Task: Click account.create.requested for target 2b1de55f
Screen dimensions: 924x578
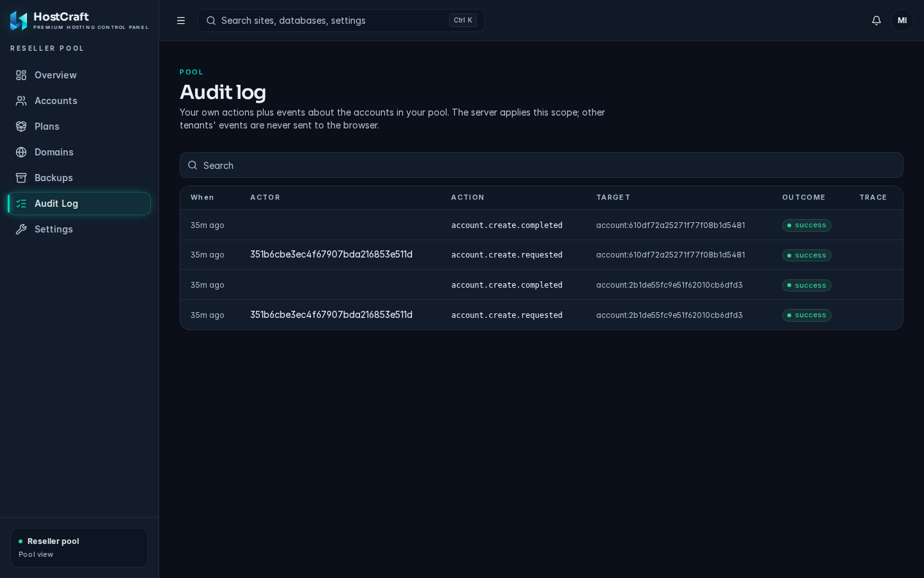Action: coord(507,315)
